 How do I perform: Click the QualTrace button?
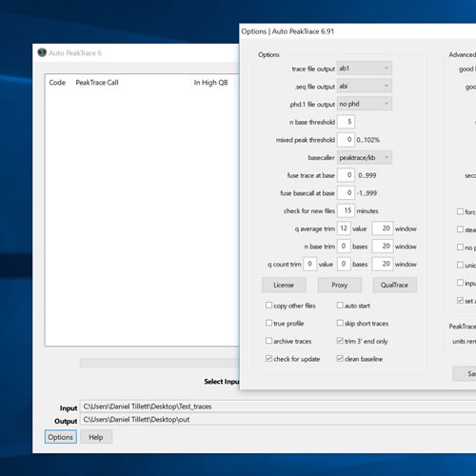coord(394,285)
